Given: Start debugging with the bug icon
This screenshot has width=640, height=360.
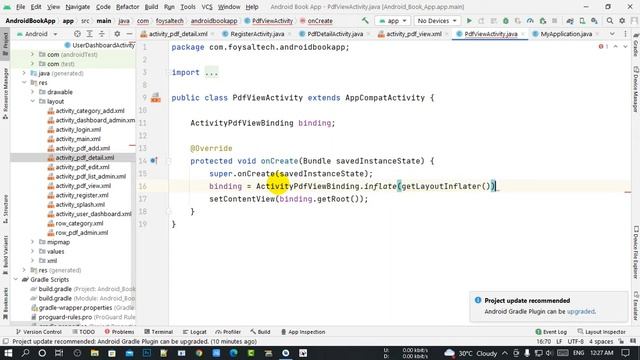Looking at the screenshot, I should pyautogui.click(x=506, y=20).
